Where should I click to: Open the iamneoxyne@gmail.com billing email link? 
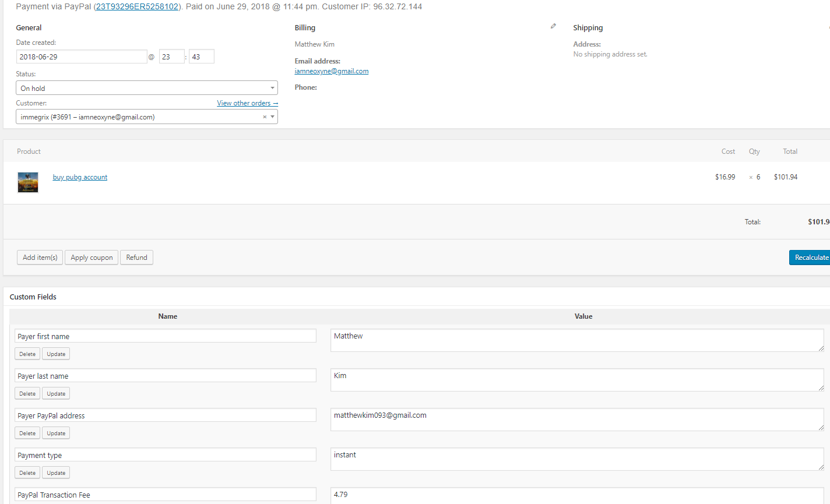332,71
